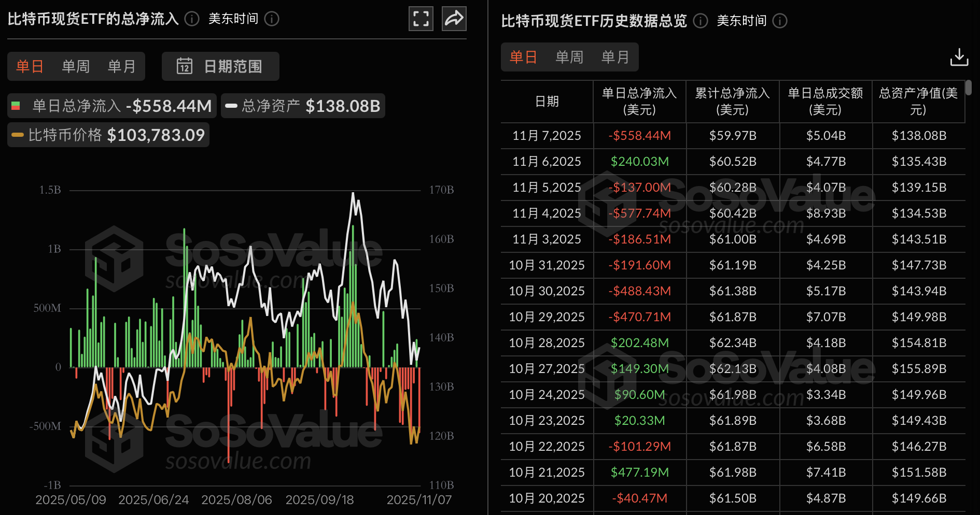The height and width of the screenshot is (515, 980).
Task: Enter fullscreen mode on the inflow chart
Action: (x=421, y=19)
